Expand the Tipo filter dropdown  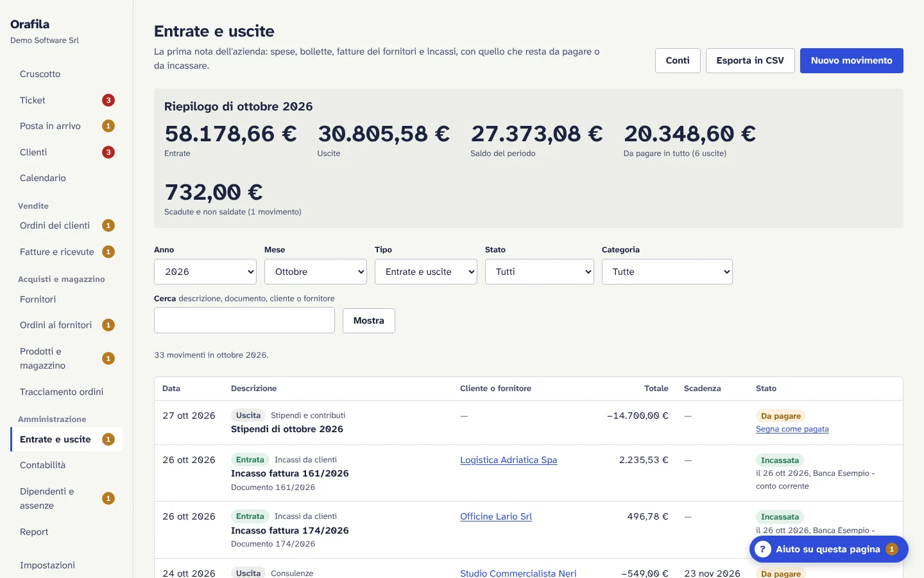pyautogui.click(x=426, y=272)
